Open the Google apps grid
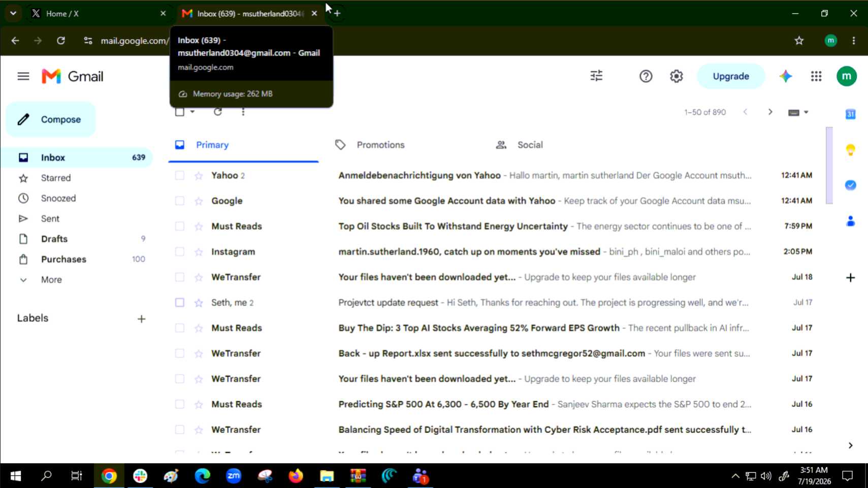The image size is (868, 488). [816, 76]
